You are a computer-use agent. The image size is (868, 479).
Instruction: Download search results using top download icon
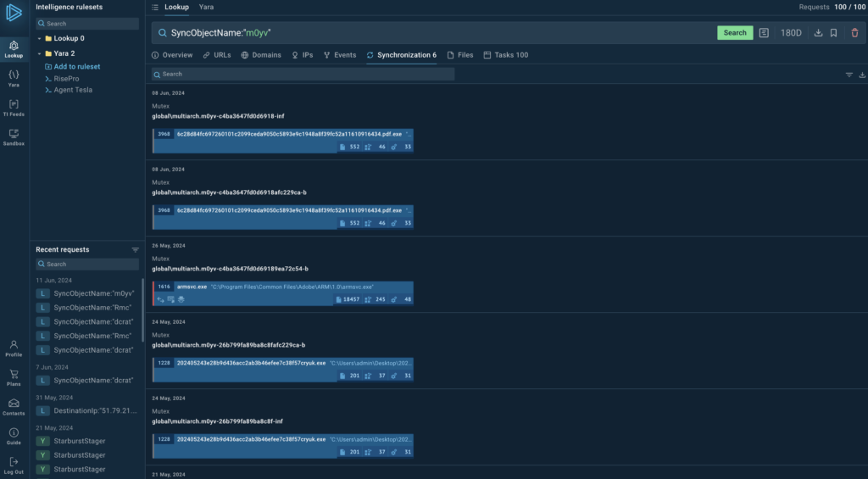[x=818, y=33]
